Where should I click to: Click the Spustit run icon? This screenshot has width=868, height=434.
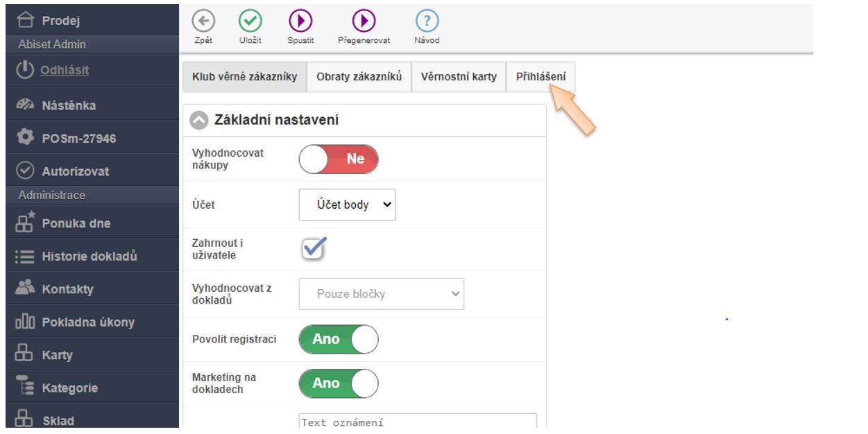coord(300,21)
